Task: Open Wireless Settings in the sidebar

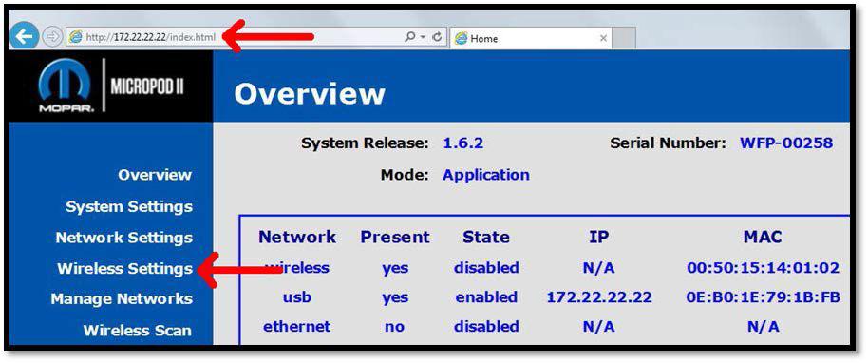Action: click(x=125, y=269)
